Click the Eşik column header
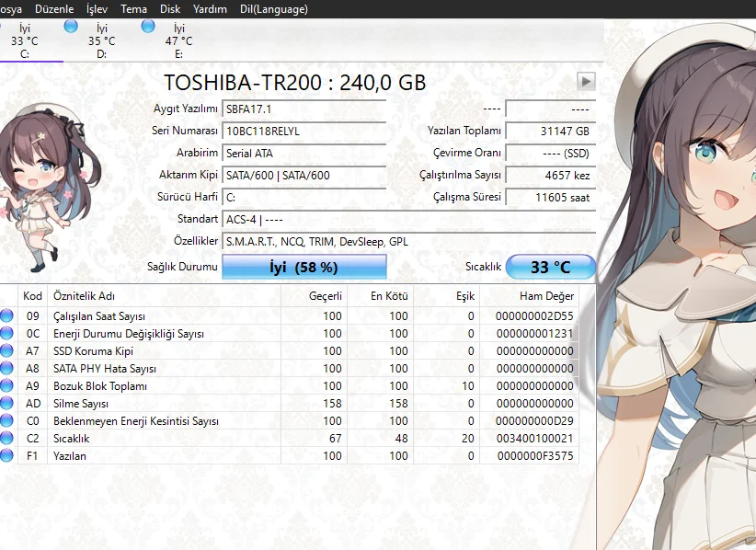Viewport: 756px width, 550px height. tap(446, 296)
